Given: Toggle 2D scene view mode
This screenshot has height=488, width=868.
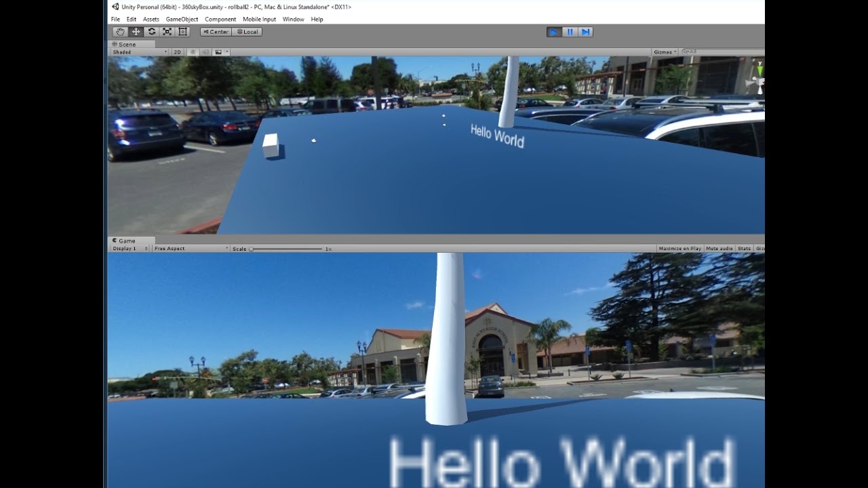Looking at the screenshot, I should [x=177, y=52].
